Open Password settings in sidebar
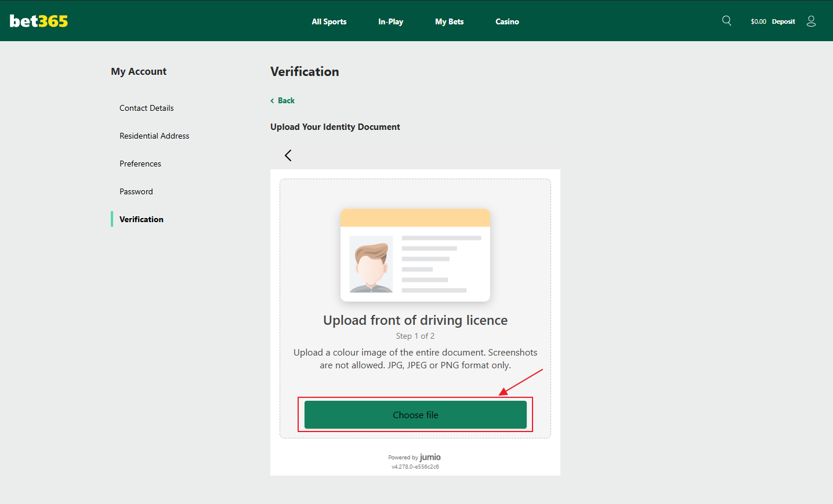Viewport: 833px width, 504px height. (136, 191)
